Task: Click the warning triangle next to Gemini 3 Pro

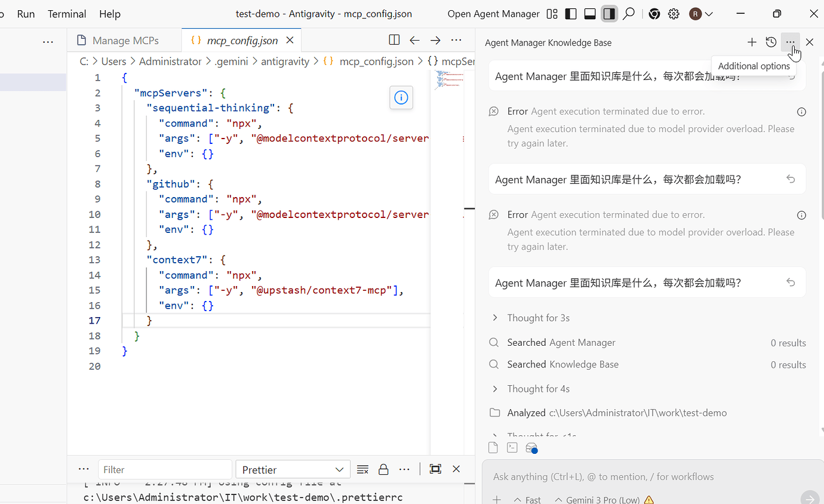Action: pos(649,500)
